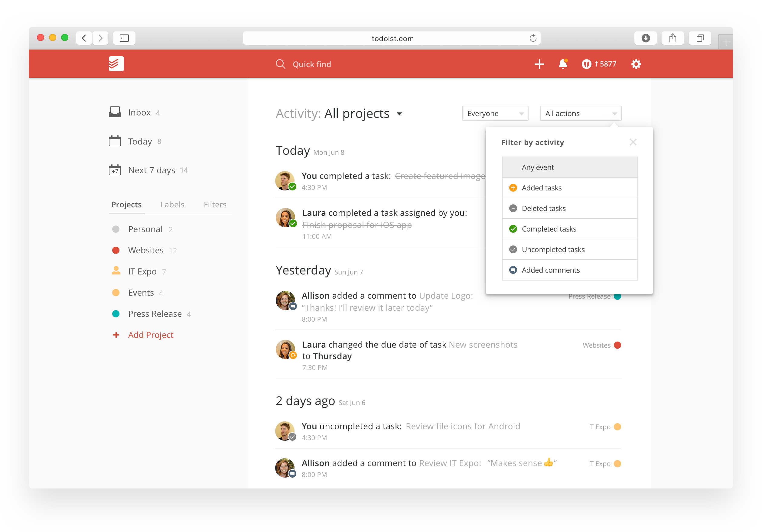Open notifications bell icon

(x=563, y=64)
